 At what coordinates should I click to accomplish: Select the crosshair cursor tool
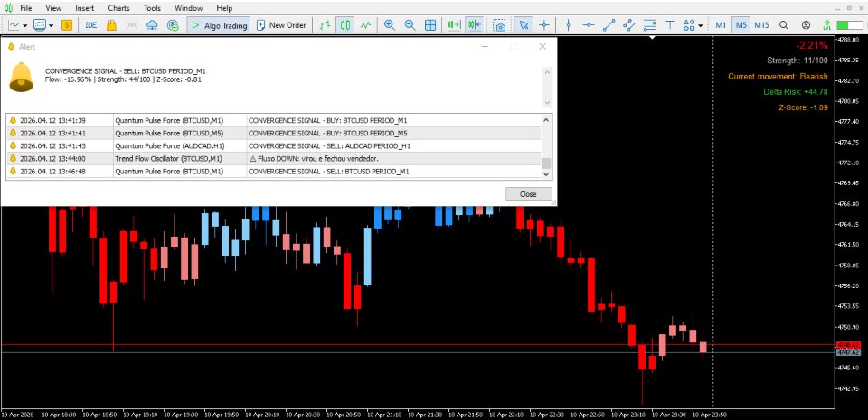[544, 25]
